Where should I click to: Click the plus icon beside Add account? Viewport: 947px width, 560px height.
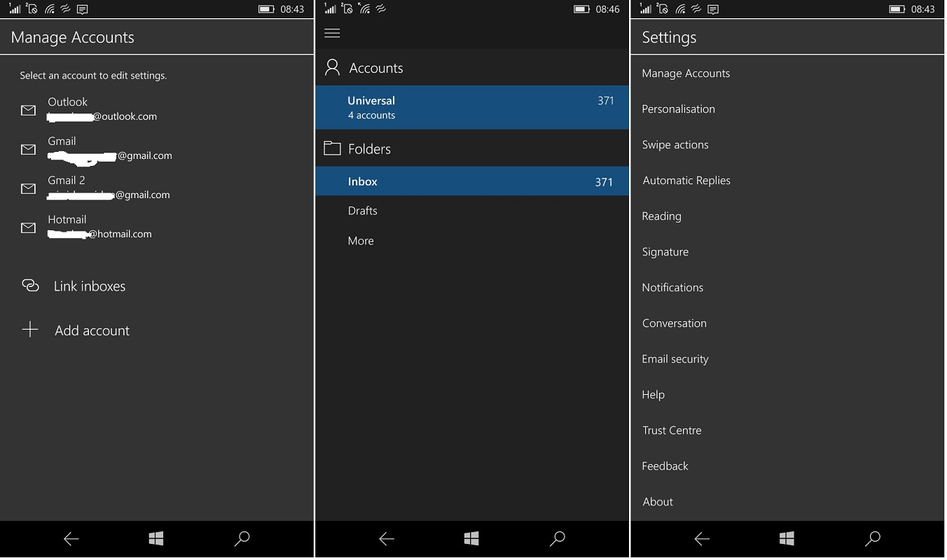(30, 330)
